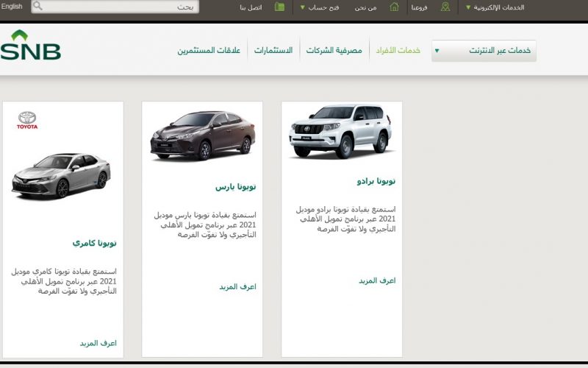
Task: Select the الاستثمارات tab
Action: (273, 50)
